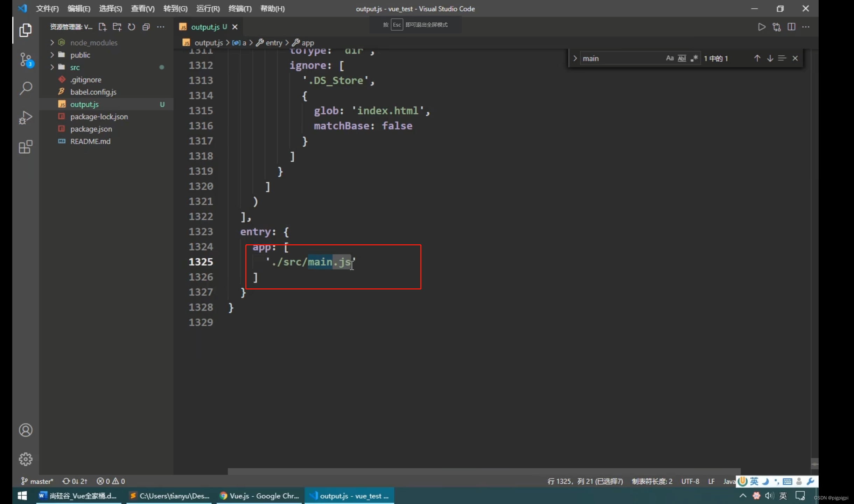Open explorer more actions ellipsis
Screen dimensions: 854x504
[x=161, y=27]
